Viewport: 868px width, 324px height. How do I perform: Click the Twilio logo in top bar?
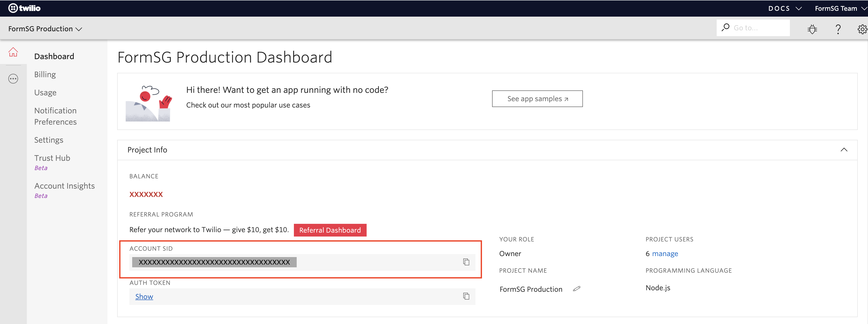point(24,8)
